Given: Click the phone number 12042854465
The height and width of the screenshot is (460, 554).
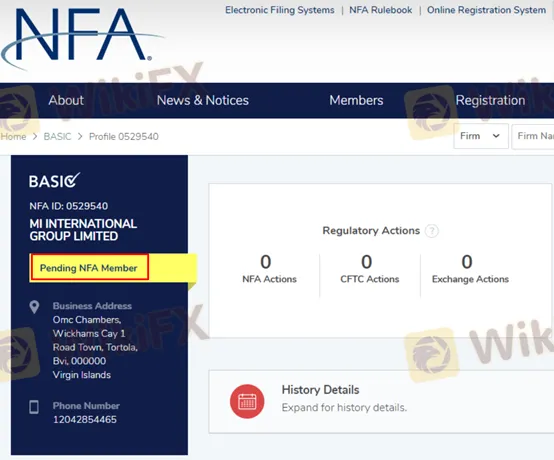Looking at the screenshot, I should point(85,419).
